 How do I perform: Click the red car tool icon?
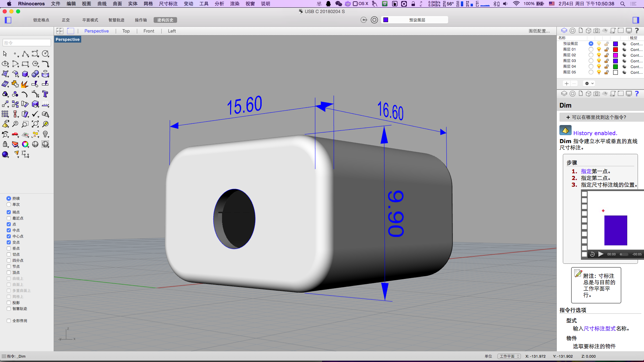[x=15, y=134]
